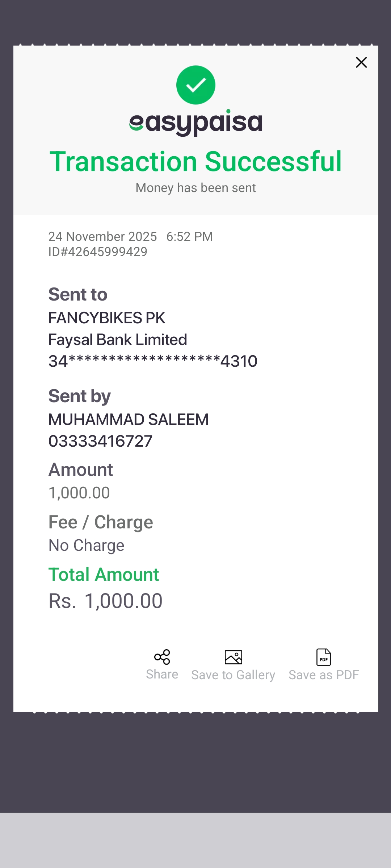The width and height of the screenshot is (391, 868).
Task: Tap the Save as PDF document icon
Action: [324, 657]
